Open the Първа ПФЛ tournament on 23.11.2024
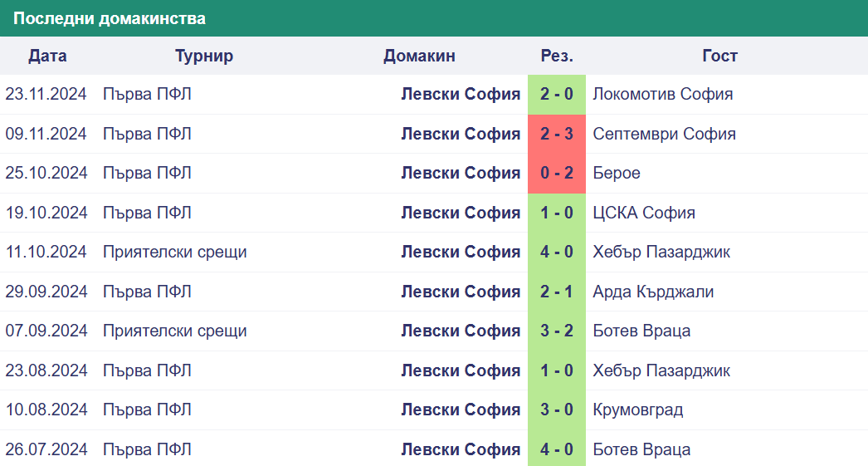Image resolution: width=868 pixels, height=466 pixels. (147, 94)
